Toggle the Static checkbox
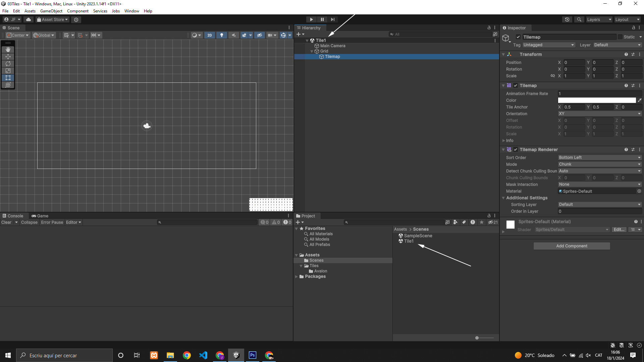Screen dimensions: 644x362 620,37
